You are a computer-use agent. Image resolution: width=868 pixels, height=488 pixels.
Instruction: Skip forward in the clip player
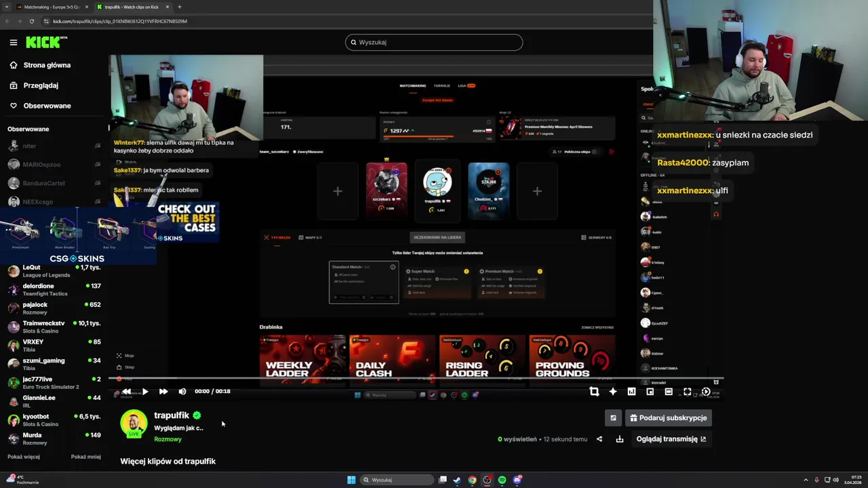click(163, 391)
